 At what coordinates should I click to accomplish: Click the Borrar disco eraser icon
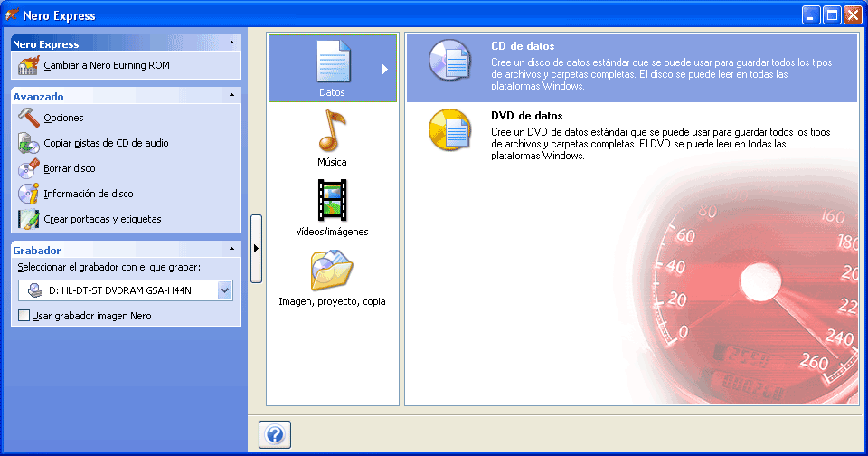click(x=29, y=168)
